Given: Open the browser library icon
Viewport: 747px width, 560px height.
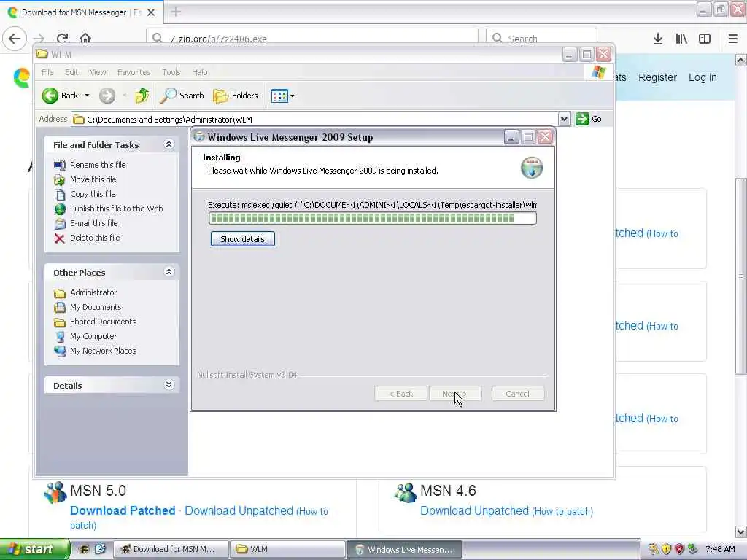Looking at the screenshot, I should click(681, 39).
